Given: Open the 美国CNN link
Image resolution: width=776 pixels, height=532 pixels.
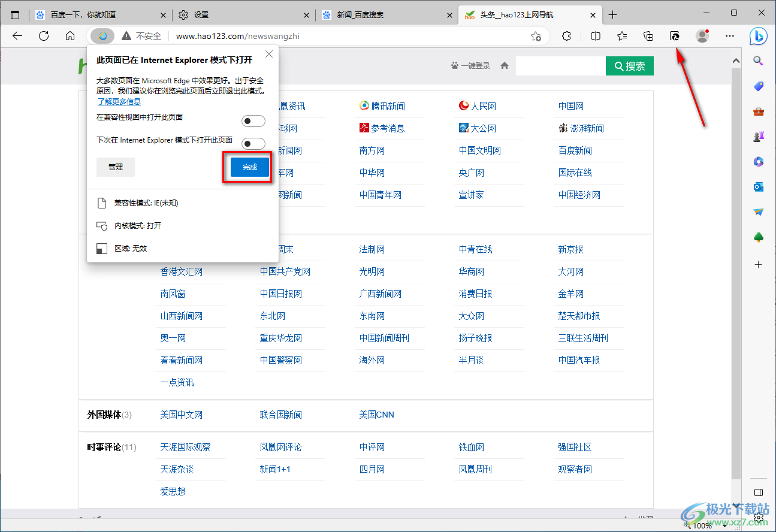Looking at the screenshot, I should coord(377,415).
